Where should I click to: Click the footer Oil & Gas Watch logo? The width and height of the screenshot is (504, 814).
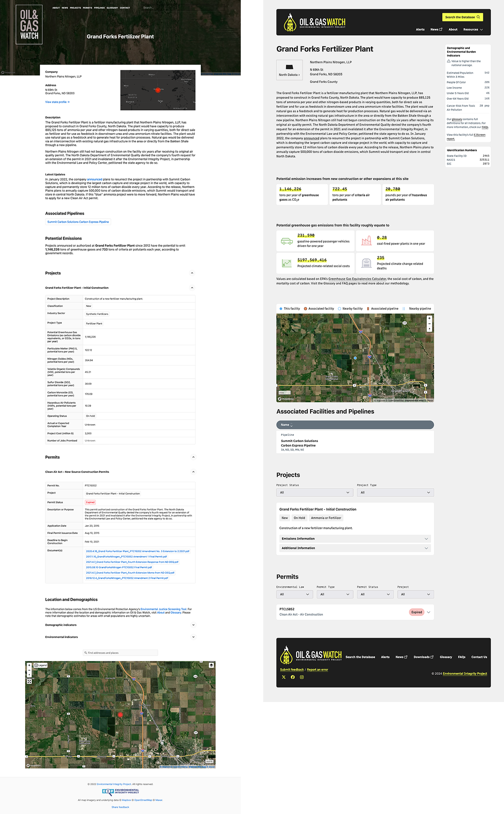[x=311, y=655]
